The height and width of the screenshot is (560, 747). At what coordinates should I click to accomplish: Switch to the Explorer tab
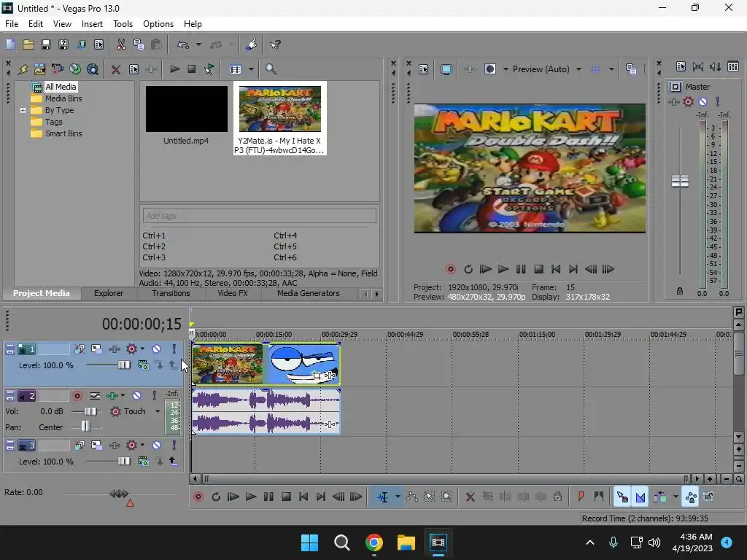tap(109, 293)
